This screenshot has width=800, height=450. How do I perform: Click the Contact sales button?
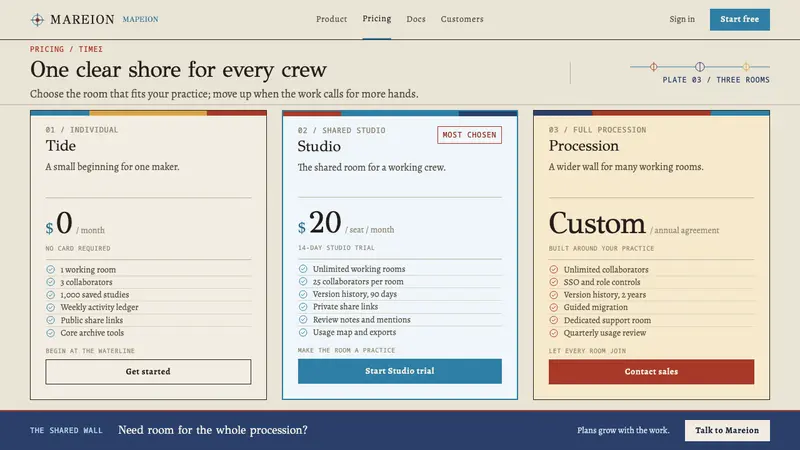(x=651, y=371)
